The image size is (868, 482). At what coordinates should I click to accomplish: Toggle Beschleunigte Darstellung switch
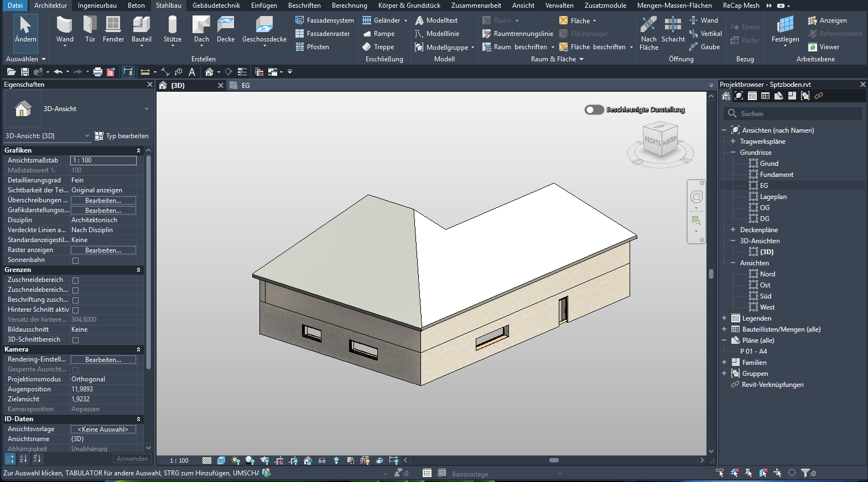(x=594, y=109)
